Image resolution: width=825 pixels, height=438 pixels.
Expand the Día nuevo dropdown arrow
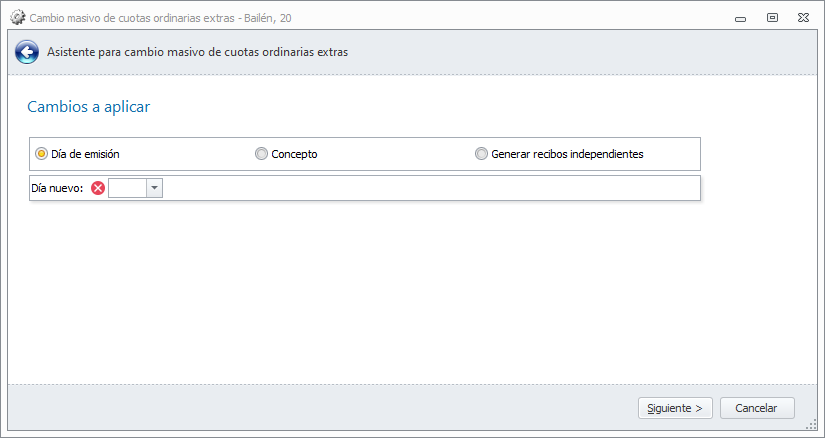pyautogui.click(x=155, y=188)
